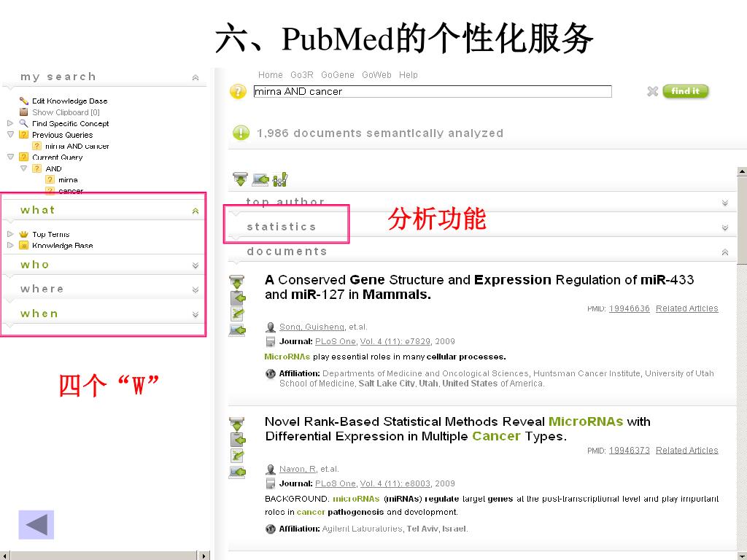747x560 pixels.
Task: Click the Top Terms crown icon
Action: click(x=24, y=234)
